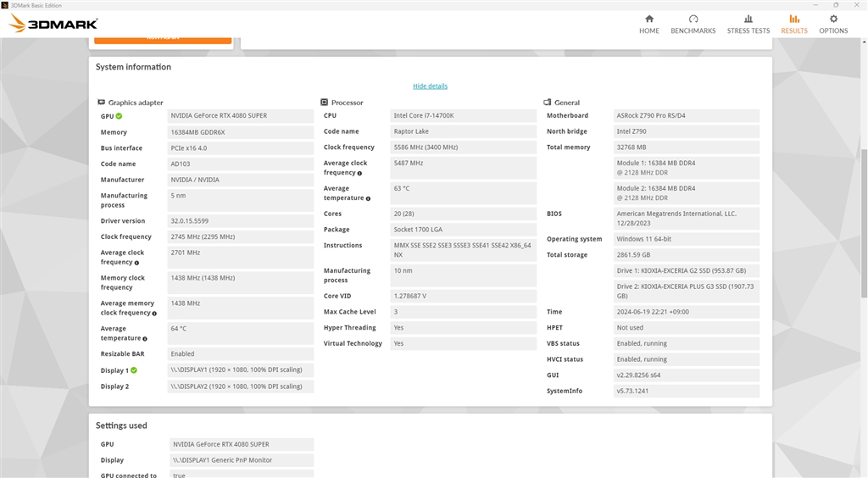
Task: Click the Resizable BAR Enabled value
Action: point(240,354)
